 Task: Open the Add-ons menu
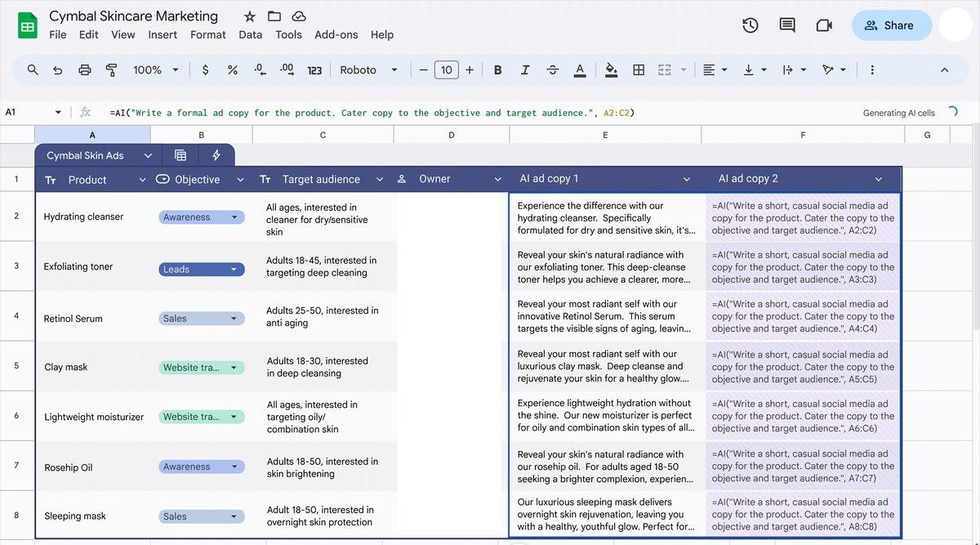tap(336, 34)
